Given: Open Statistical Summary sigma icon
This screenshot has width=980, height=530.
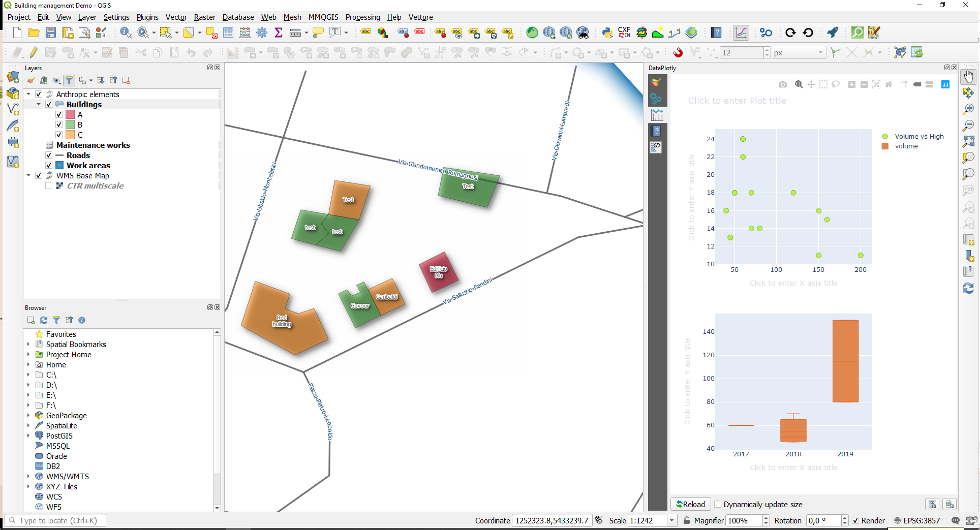Looking at the screenshot, I should [279, 33].
